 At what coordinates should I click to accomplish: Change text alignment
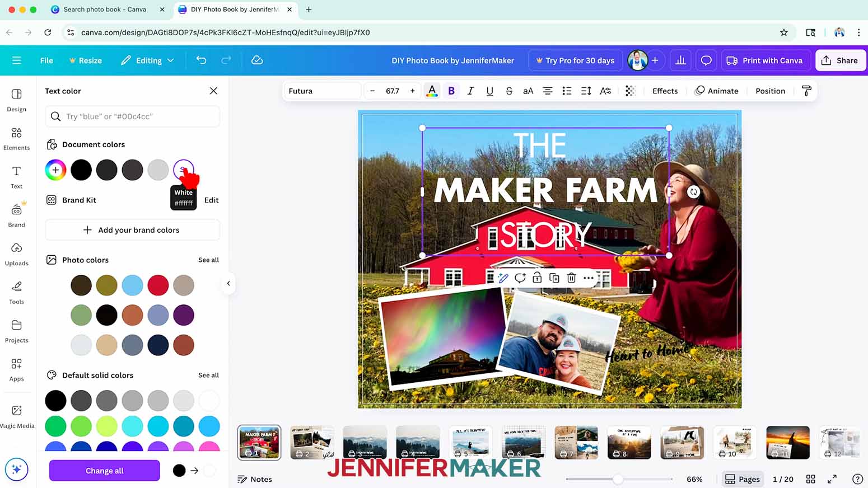click(548, 91)
